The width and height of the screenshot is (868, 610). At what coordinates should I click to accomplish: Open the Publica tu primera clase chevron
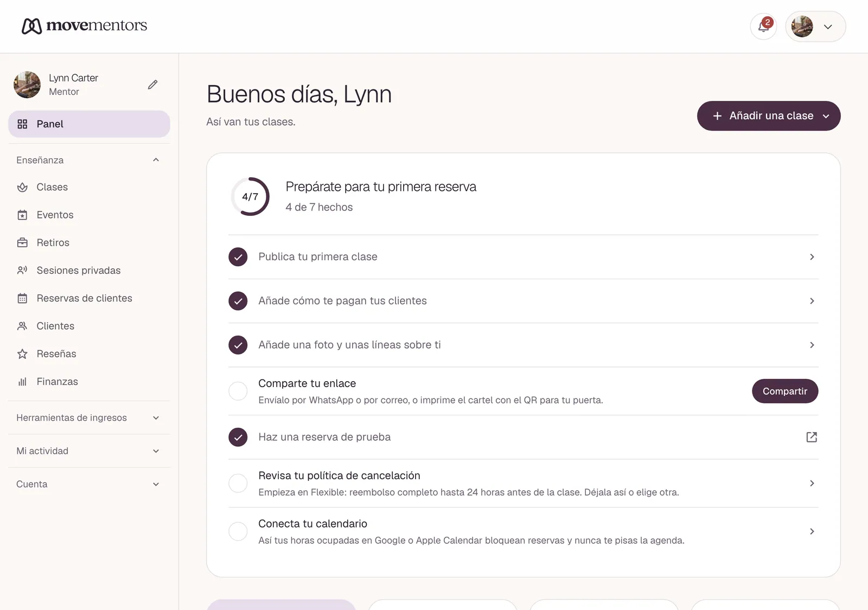click(x=812, y=257)
